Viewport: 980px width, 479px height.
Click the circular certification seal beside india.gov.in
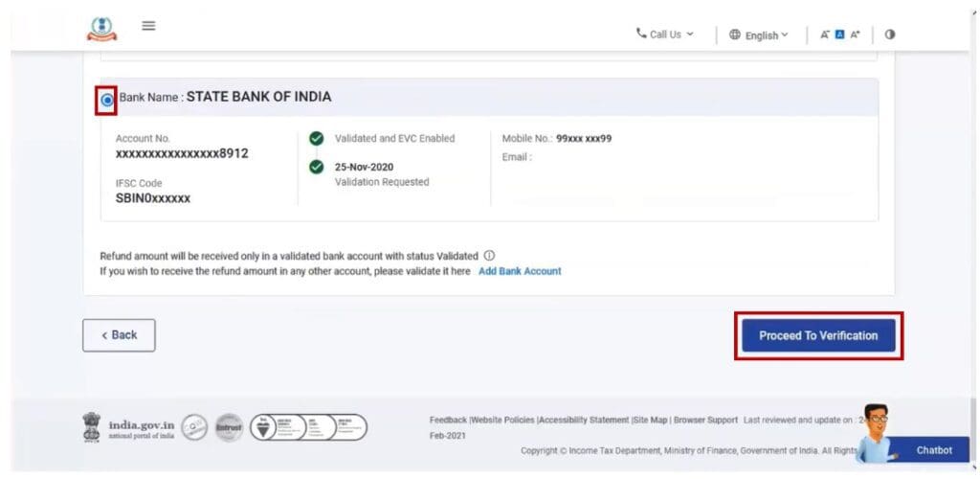click(x=194, y=427)
